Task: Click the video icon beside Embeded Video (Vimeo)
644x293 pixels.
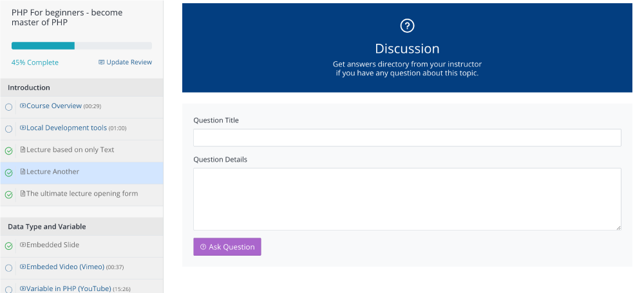Action: 23,267
